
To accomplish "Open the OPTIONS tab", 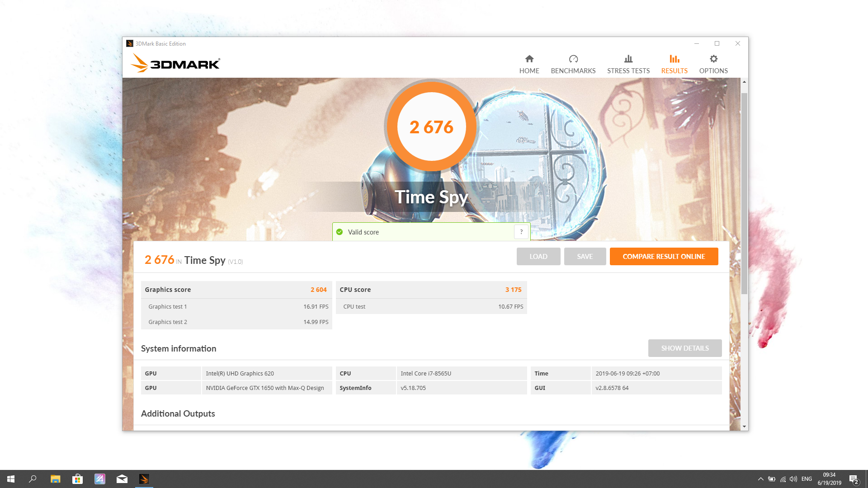I will 713,64.
